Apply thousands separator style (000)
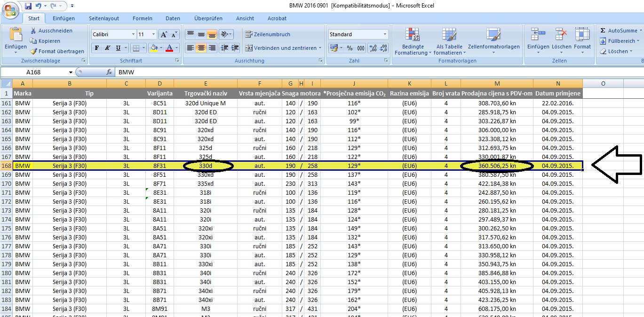This screenshot has width=644, height=317. click(x=360, y=48)
